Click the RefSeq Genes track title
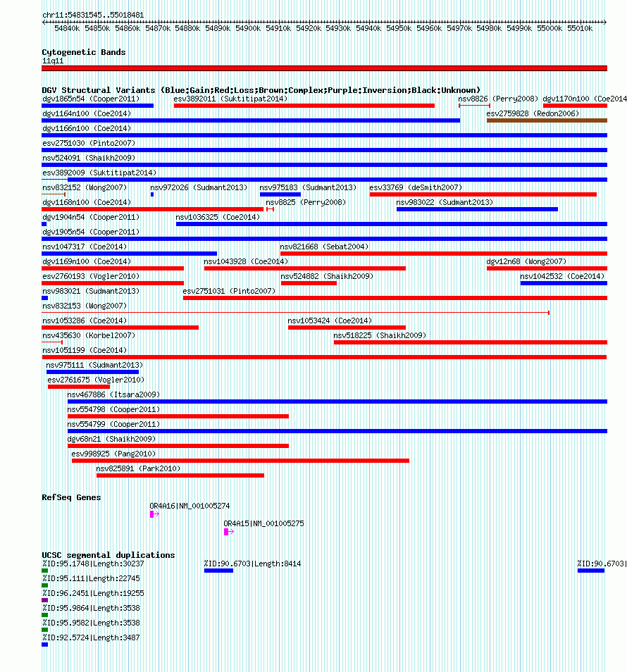This screenshot has width=627, height=672. click(x=71, y=497)
